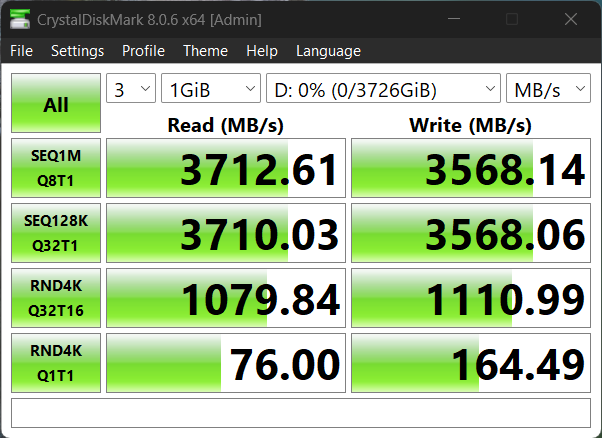Expand the test count dropdown showing 3
Screen dimensions: 602x438
coord(131,89)
